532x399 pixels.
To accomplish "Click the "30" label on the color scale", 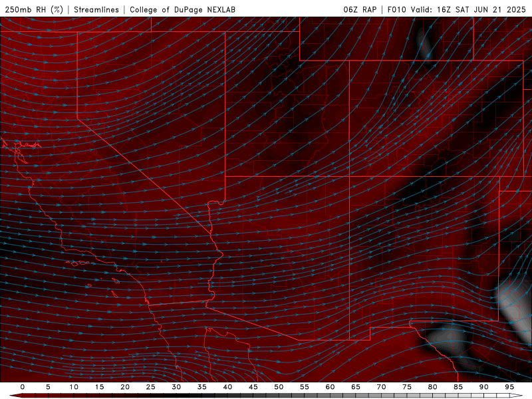I will pyautogui.click(x=176, y=387).
